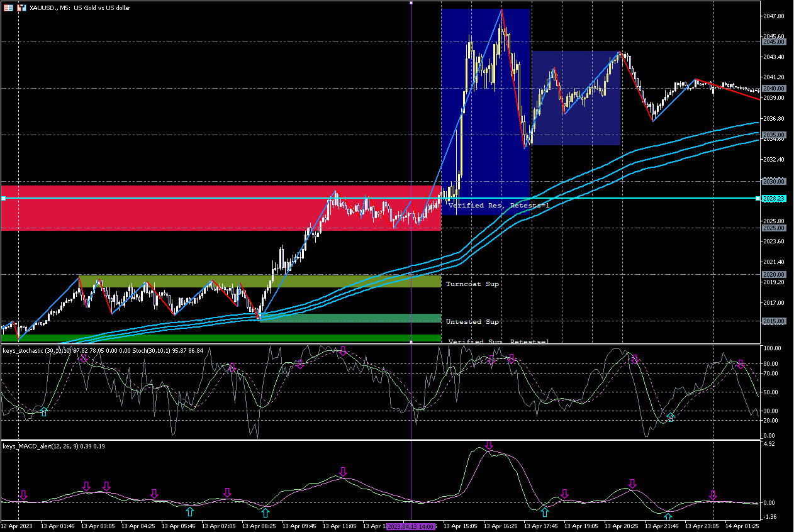Screen dimensions: 794x532
Task: Click the highlighted 2023.04.13 14:00 time label
Action: (411, 526)
